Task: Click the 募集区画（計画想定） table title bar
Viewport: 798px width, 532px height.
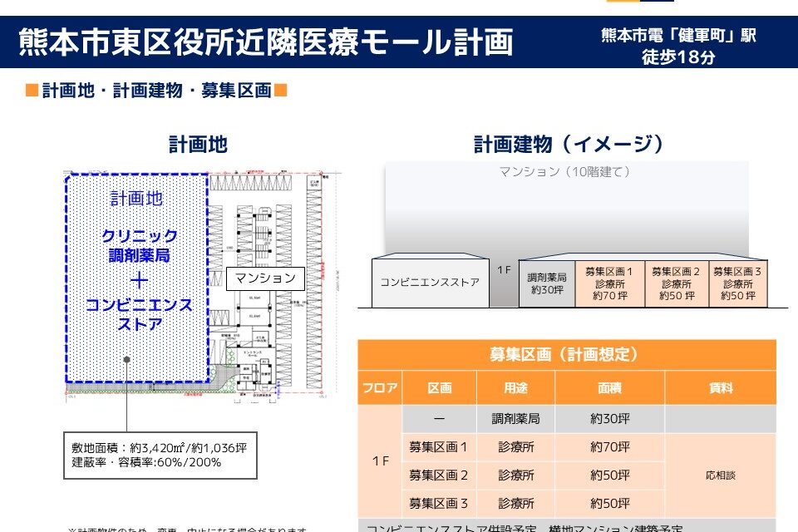Action: pyautogui.click(x=566, y=355)
